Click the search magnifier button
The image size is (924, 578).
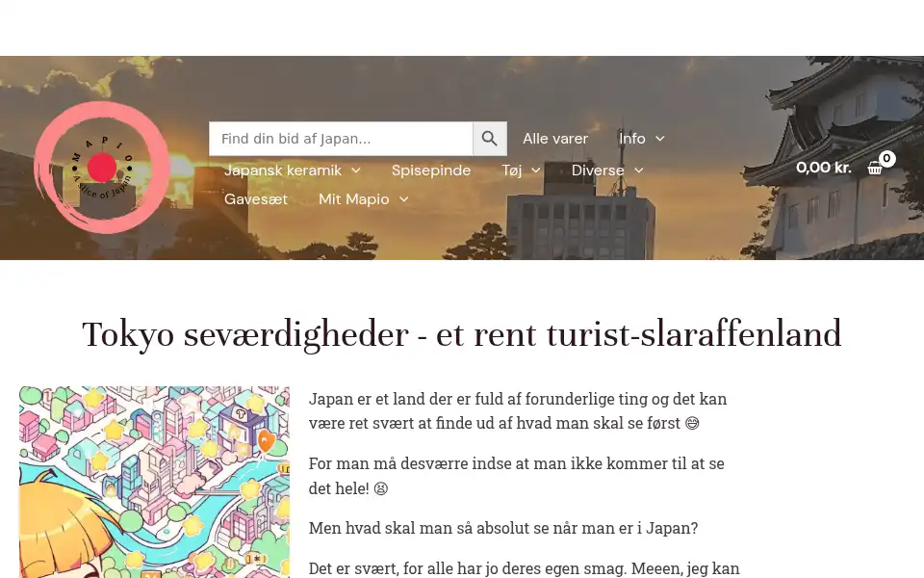490,139
